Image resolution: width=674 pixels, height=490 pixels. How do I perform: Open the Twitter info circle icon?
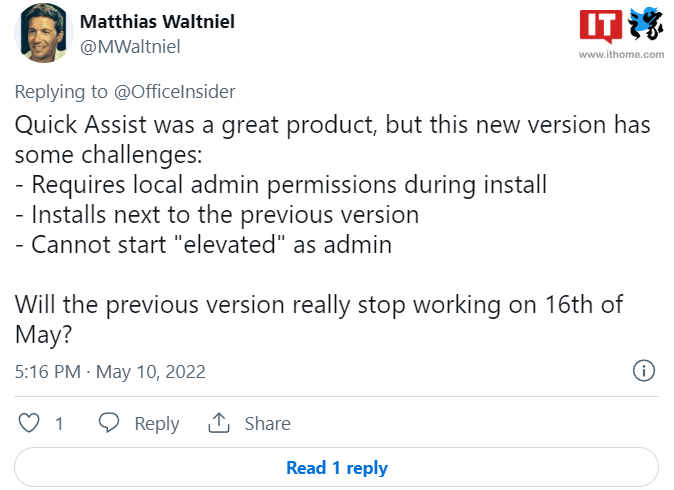coord(645,372)
